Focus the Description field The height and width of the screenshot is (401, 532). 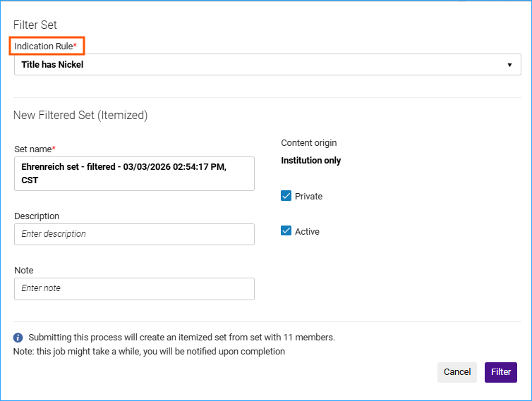[x=134, y=234]
